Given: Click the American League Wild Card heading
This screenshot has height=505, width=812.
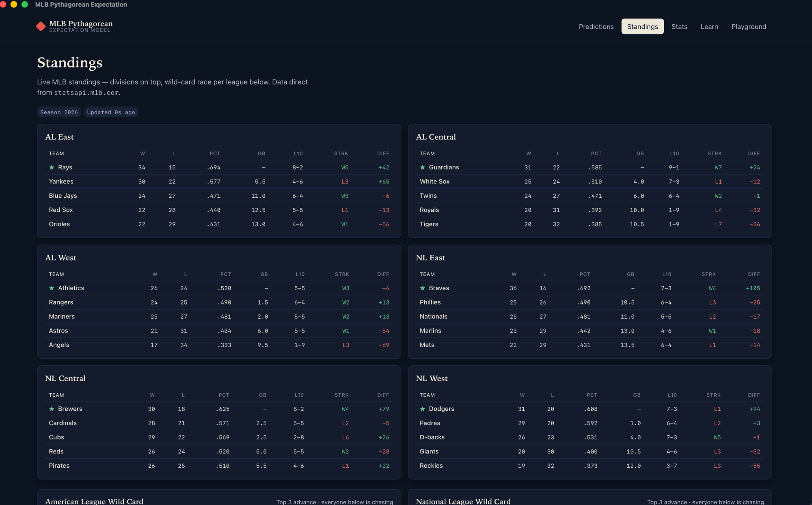Looking at the screenshot, I should click(94, 501).
